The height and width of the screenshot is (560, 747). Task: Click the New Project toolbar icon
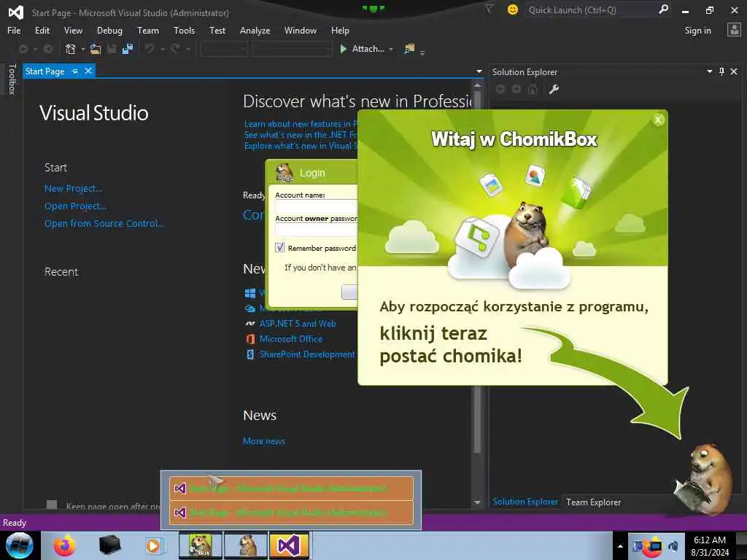click(x=71, y=49)
